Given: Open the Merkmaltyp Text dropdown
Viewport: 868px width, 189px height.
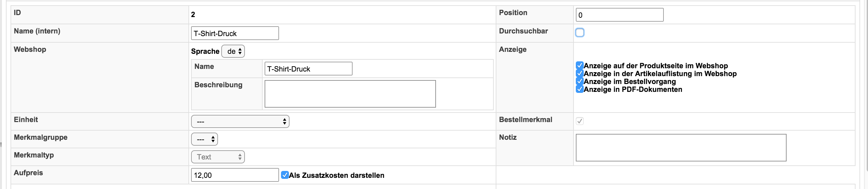Looking at the screenshot, I should point(218,157).
